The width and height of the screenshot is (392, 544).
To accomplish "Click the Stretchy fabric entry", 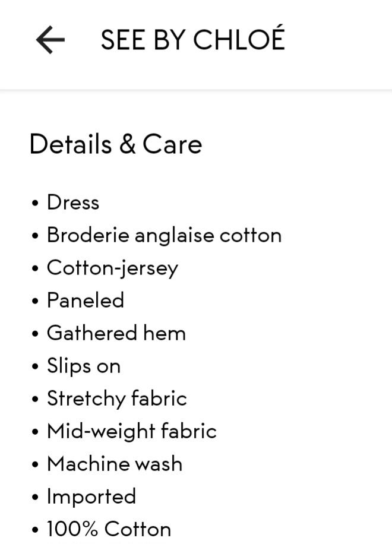I will [x=117, y=398].
